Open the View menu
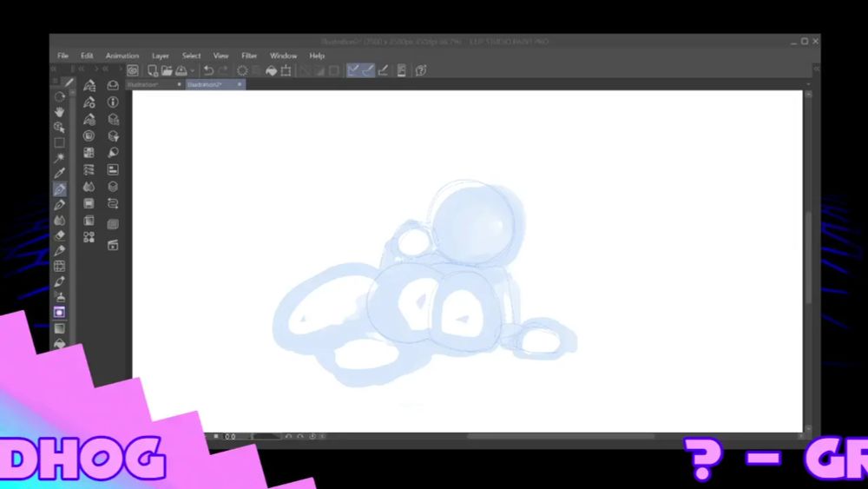The width and height of the screenshot is (868, 489). [220, 56]
